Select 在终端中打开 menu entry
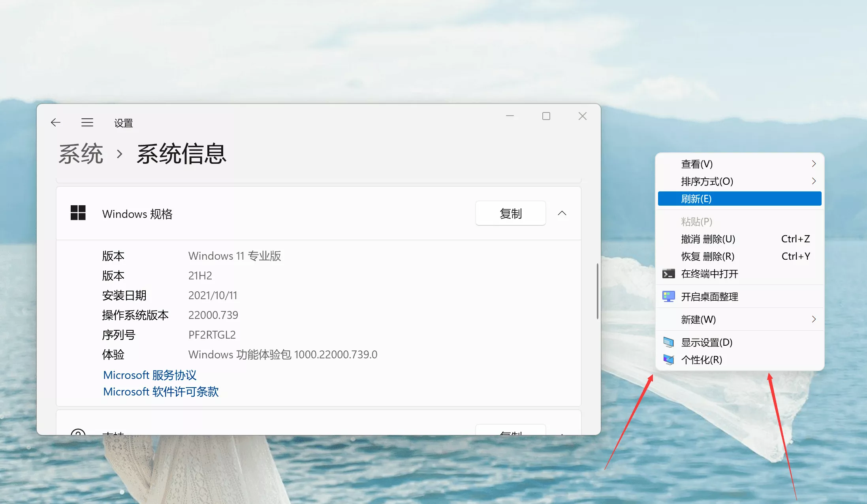867x504 pixels. click(x=739, y=274)
